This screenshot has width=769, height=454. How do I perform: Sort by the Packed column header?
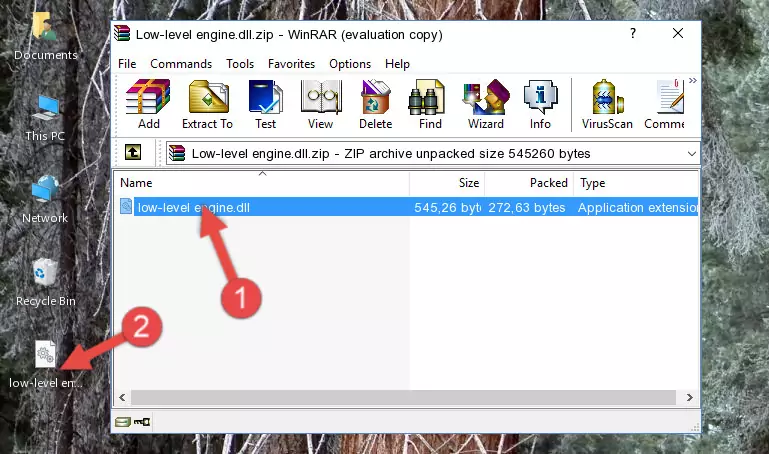[x=529, y=183]
